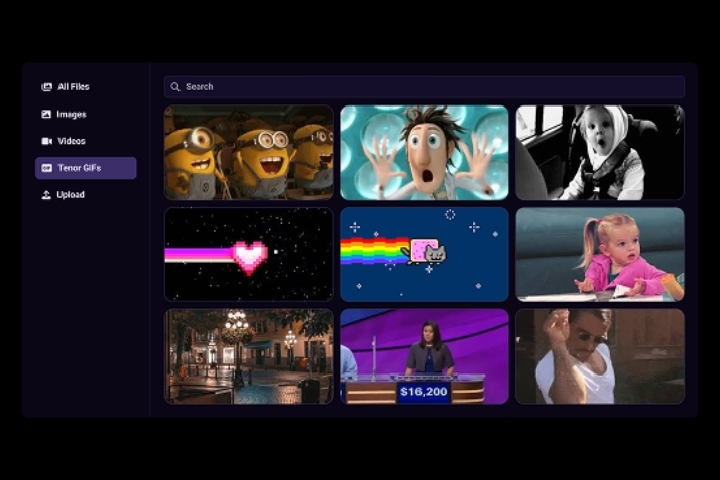Select the screaming cartoon scientist GIF
720x480 pixels.
(x=424, y=152)
